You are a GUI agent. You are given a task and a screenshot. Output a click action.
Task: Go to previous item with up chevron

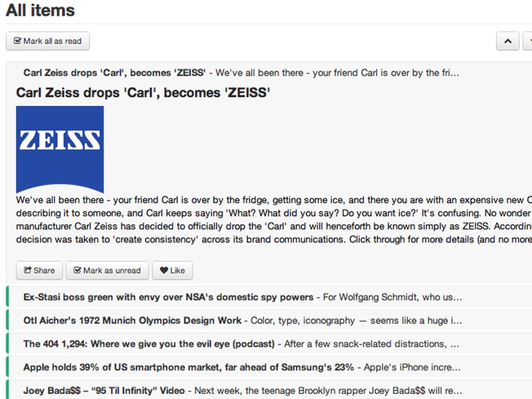tap(507, 41)
